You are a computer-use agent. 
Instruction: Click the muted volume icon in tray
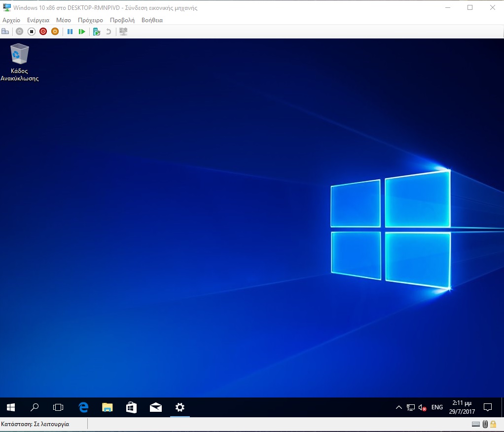422,407
